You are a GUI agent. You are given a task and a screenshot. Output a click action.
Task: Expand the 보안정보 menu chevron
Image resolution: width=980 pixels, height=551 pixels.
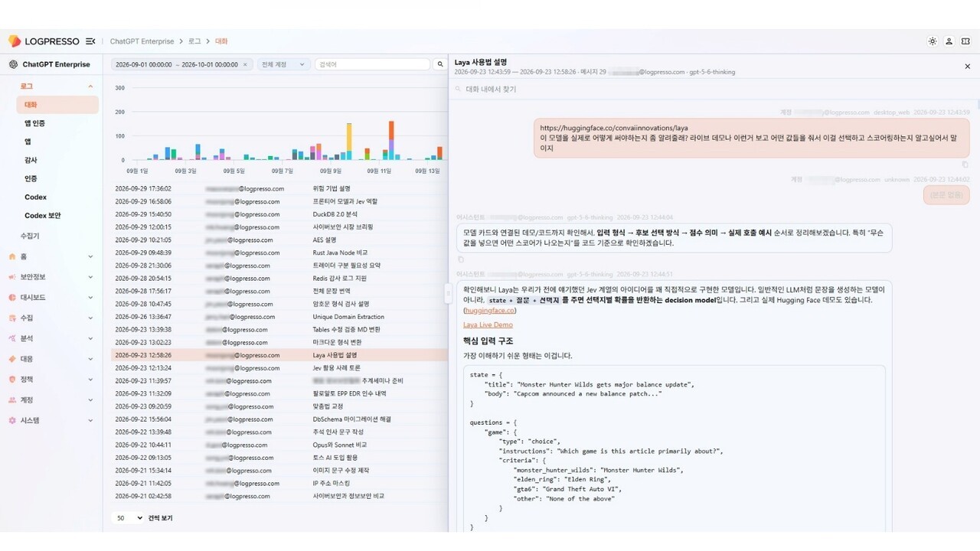click(90, 277)
